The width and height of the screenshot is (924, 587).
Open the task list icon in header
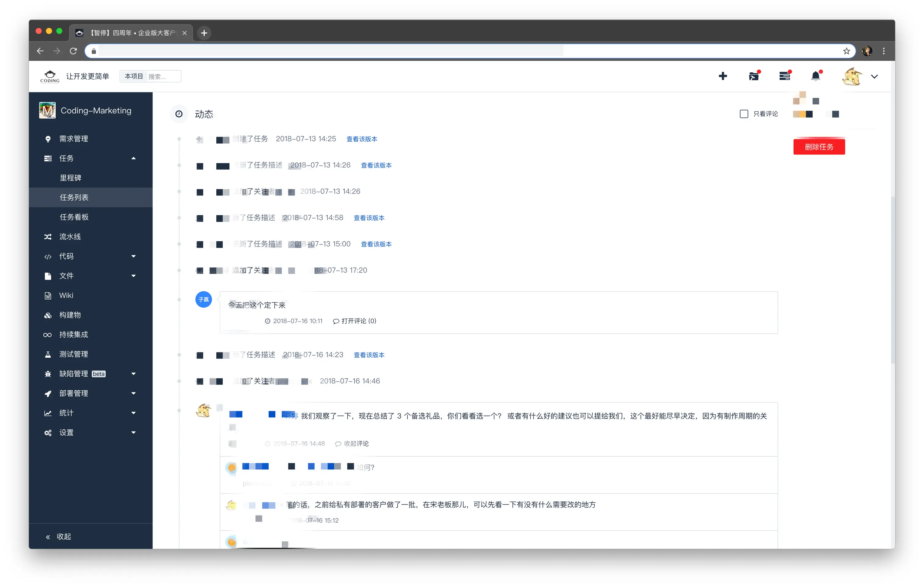coord(784,76)
